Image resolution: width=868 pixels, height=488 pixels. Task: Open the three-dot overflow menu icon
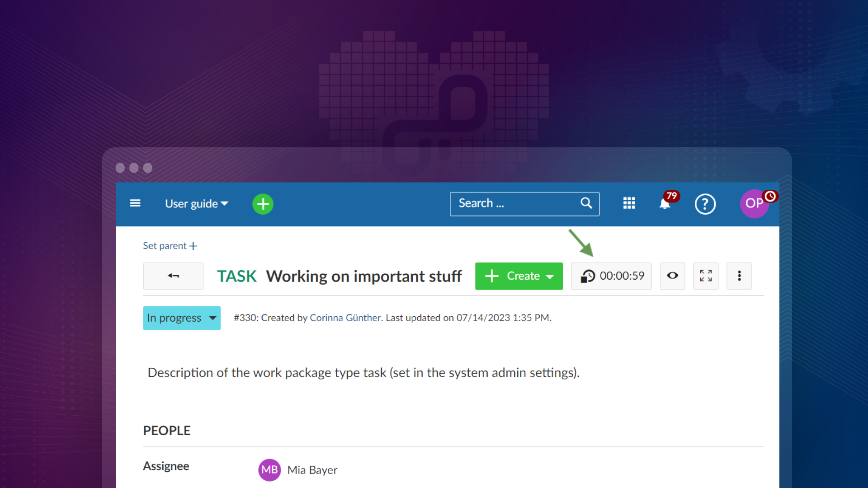point(739,275)
